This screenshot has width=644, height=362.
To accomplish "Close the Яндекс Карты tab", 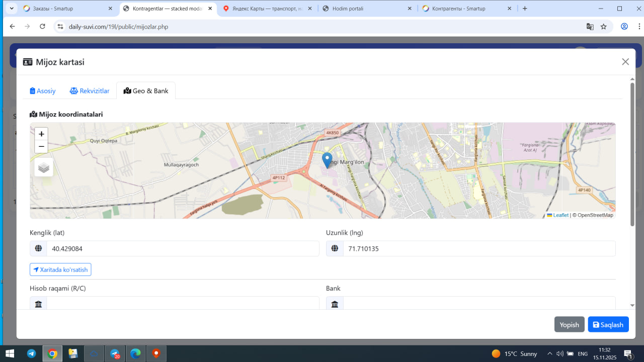I will [x=309, y=9].
